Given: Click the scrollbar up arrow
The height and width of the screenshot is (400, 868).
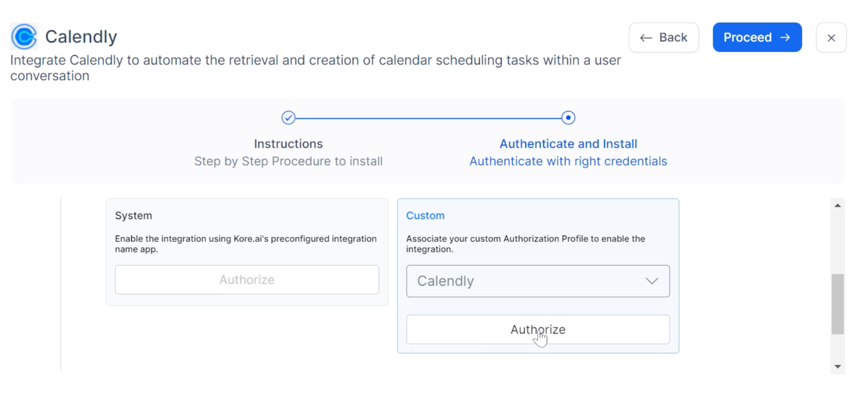Looking at the screenshot, I should pos(838,205).
